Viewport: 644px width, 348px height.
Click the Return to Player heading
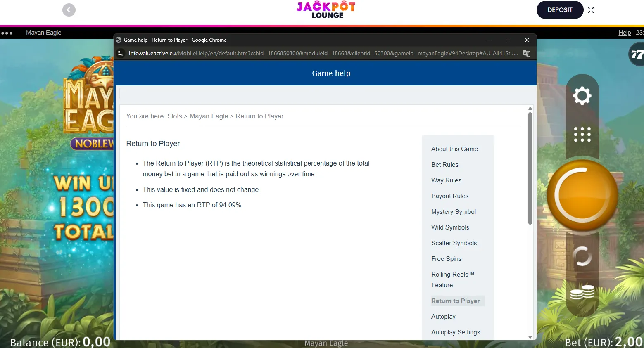coord(153,144)
